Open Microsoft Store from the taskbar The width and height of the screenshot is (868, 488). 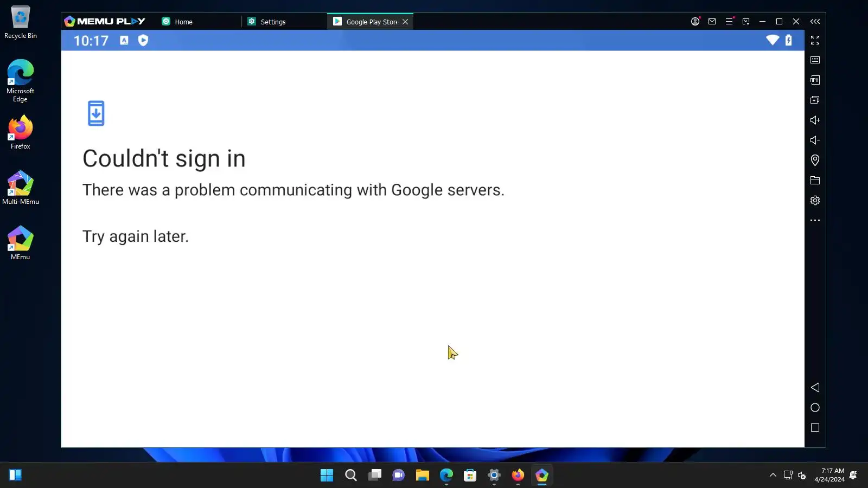[x=470, y=476]
